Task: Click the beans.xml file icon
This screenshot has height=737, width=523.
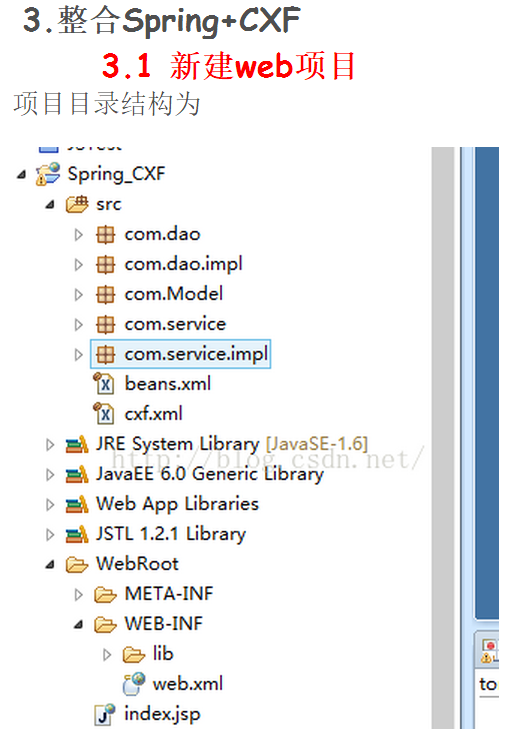Action: click(104, 384)
